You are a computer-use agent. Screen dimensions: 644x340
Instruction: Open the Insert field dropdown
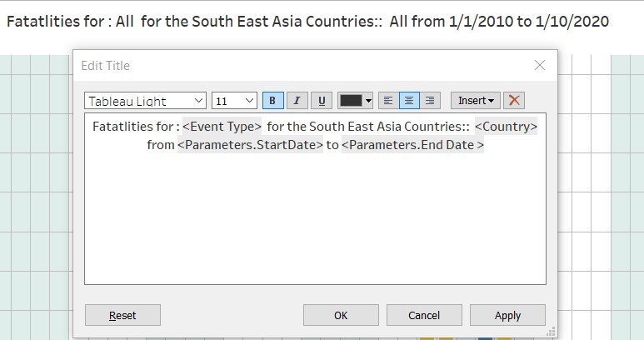(x=476, y=101)
